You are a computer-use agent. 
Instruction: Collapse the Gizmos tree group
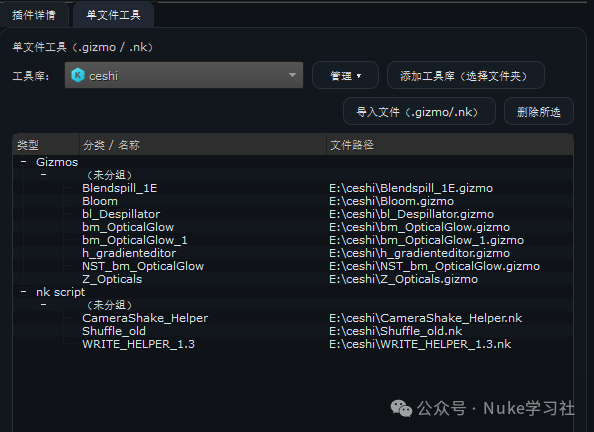point(23,162)
